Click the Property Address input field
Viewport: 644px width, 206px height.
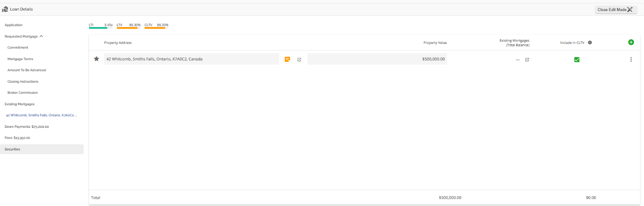coord(191,59)
